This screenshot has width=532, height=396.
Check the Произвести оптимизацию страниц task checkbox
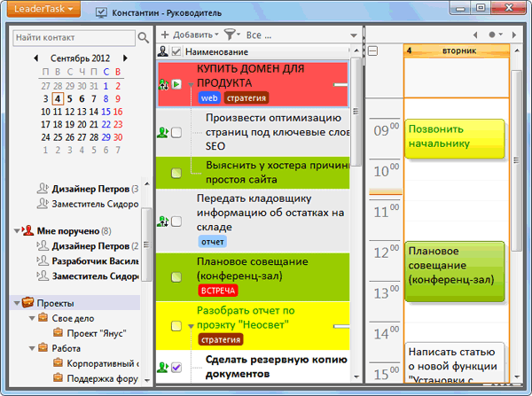coord(176,132)
